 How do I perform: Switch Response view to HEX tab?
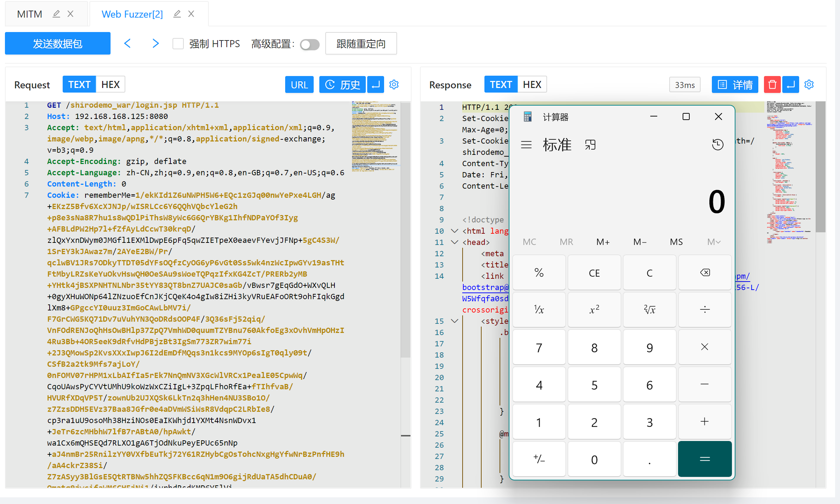click(x=532, y=84)
